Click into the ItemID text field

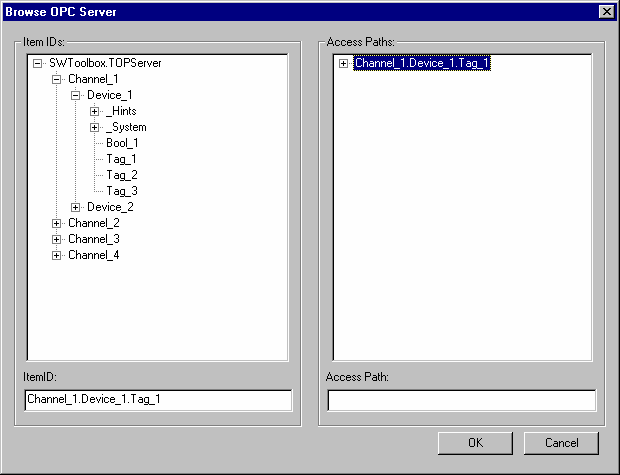(158, 400)
